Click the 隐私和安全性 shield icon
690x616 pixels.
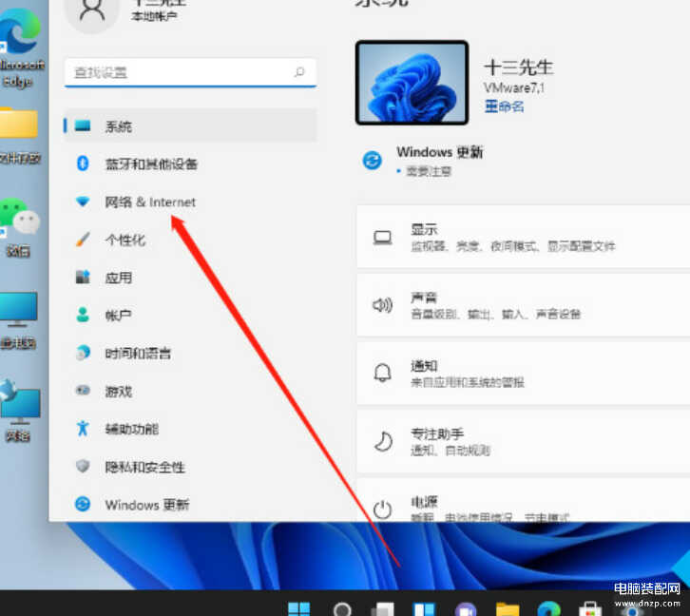coord(83,467)
